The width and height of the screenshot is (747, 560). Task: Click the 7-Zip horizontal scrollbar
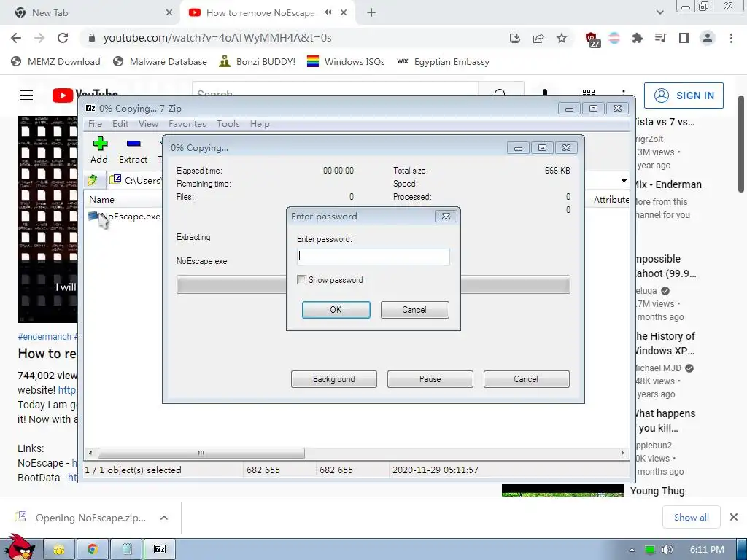point(201,453)
